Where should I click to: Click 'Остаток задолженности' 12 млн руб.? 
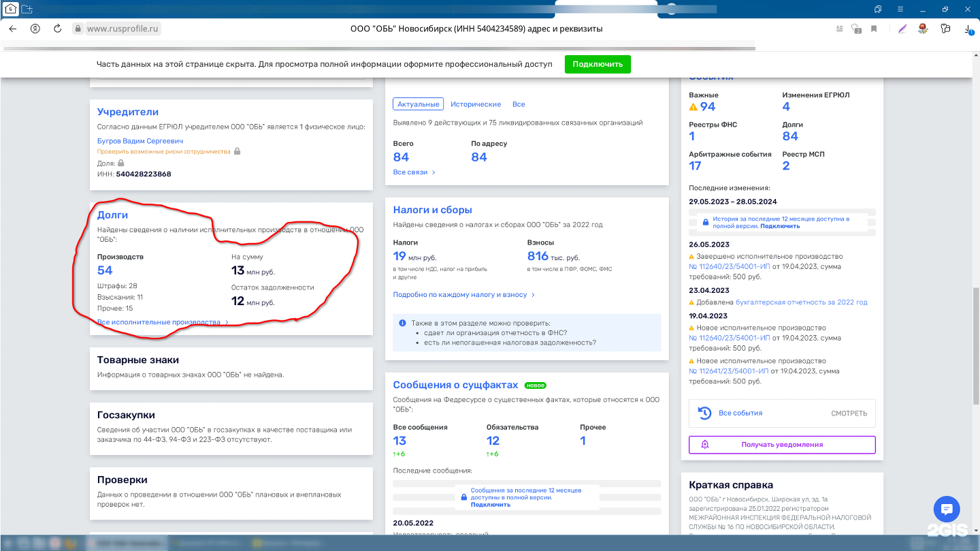(x=253, y=302)
